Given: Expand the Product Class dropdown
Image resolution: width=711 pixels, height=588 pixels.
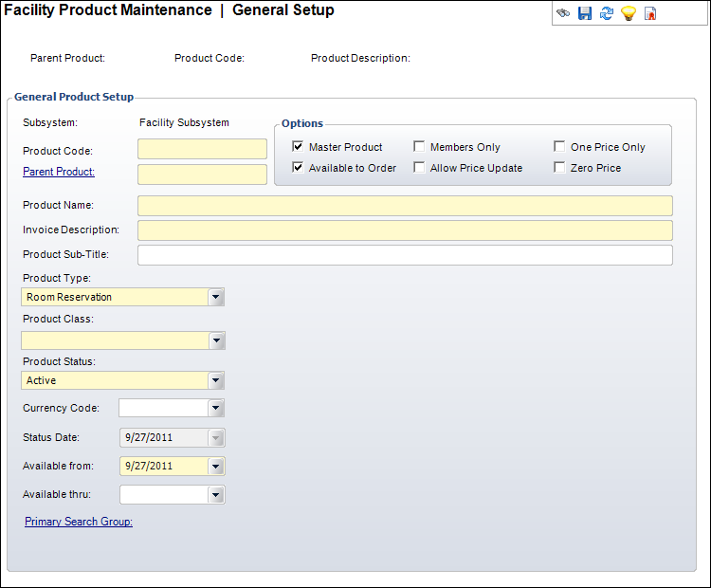Looking at the screenshot, I should pyautogui.click(x=217, y=340).
